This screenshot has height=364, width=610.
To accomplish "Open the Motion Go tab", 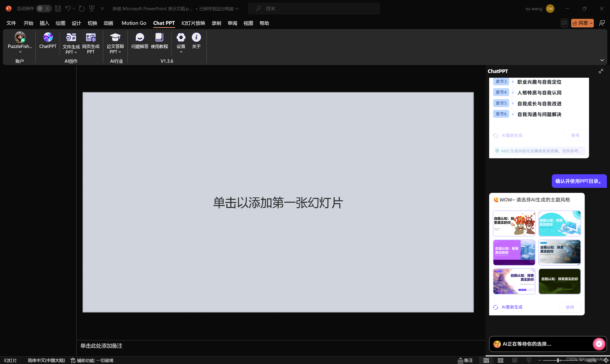I will pyautogui.click(x=134, y=23).
